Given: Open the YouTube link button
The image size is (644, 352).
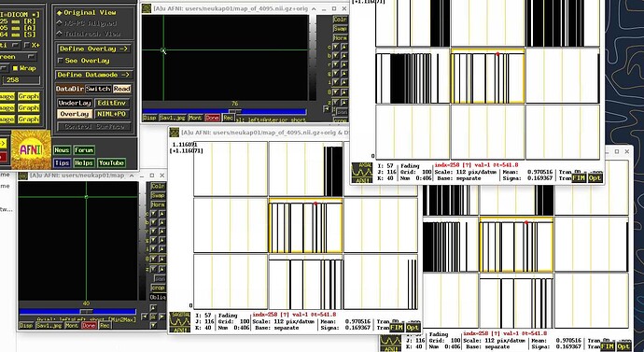Looking at the screenshot, I should click(111, 163).
